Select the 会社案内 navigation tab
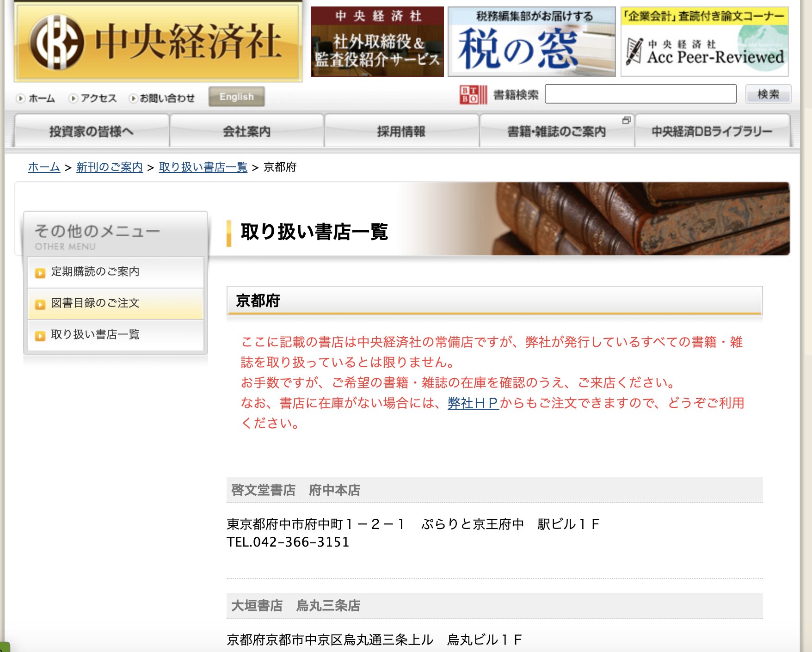 (247, 131)
